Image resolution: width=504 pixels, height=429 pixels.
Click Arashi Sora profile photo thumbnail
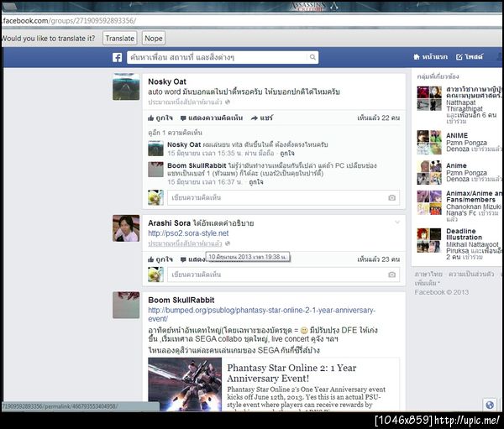click(x=126, y=228)
